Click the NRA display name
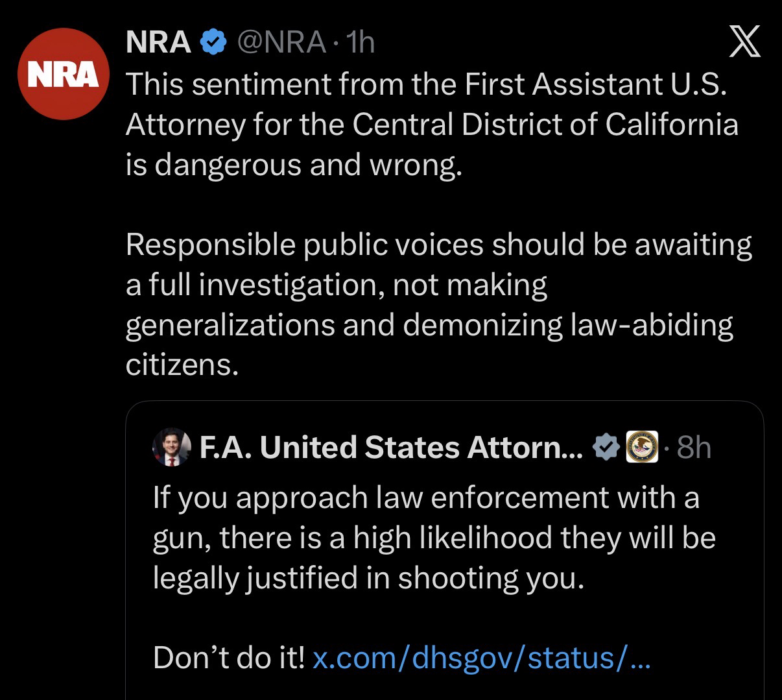782x700 pixels. (158, 43)
